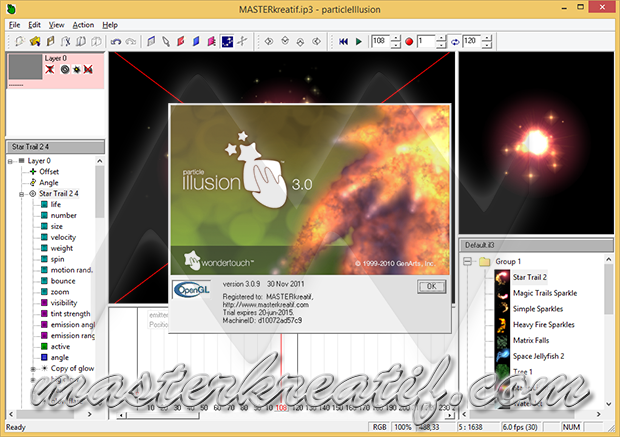Screen dimensions: 620x437
Task: Toggle the circular blur icon on Layer 0
Action: [x=65, y=70]
